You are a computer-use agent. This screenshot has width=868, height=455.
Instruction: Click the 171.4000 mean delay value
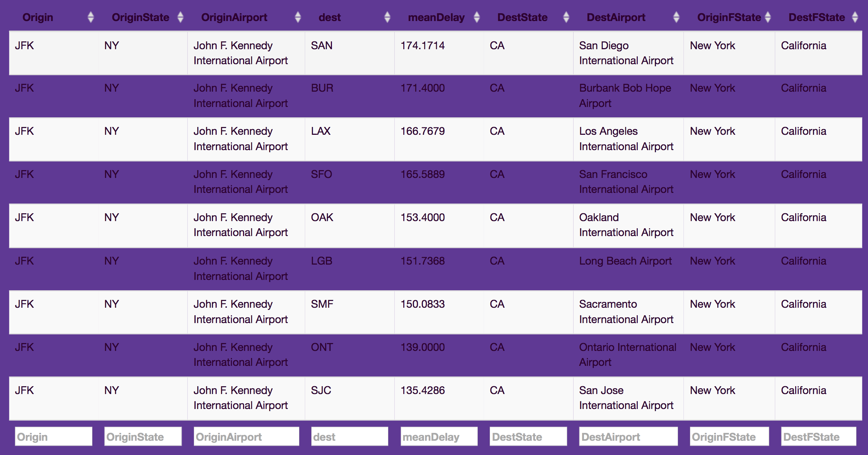click(423, 88)
